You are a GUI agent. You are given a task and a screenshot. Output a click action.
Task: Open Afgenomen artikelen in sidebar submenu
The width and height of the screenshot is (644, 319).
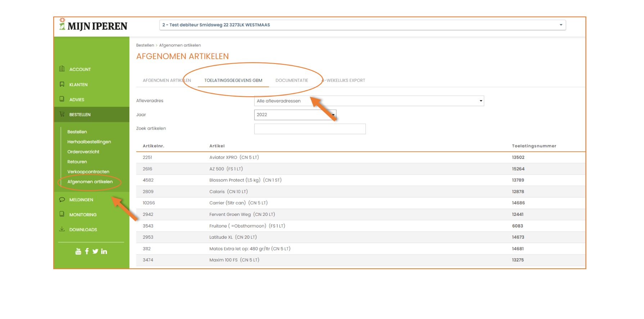click(x=90, y=182)
